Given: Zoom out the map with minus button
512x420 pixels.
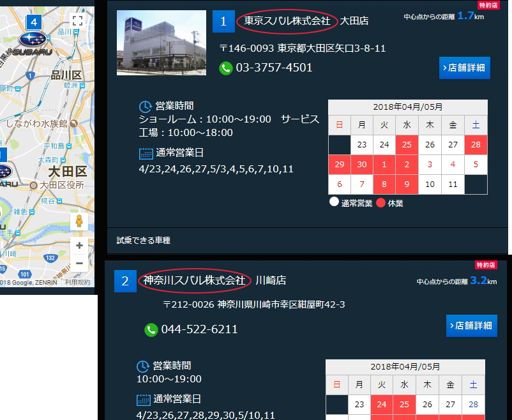Looking at the screenshot, I should (79, 263).
